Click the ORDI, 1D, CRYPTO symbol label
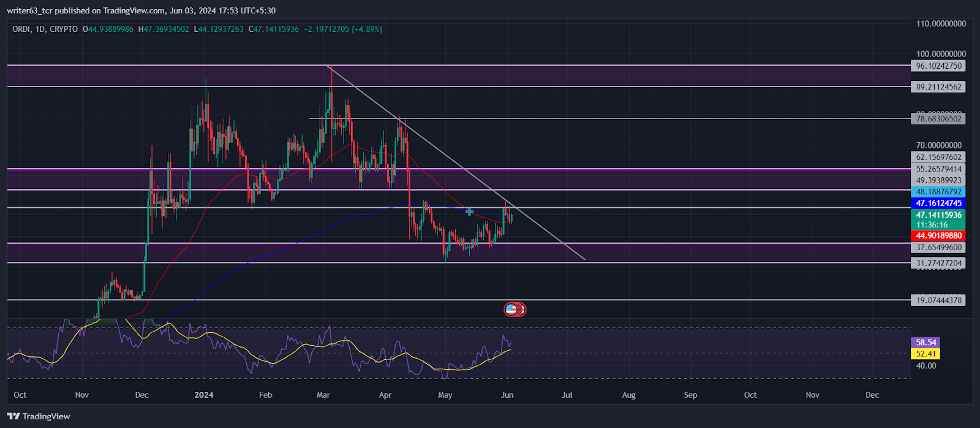The image size is (980, 428). click(45, 29)
